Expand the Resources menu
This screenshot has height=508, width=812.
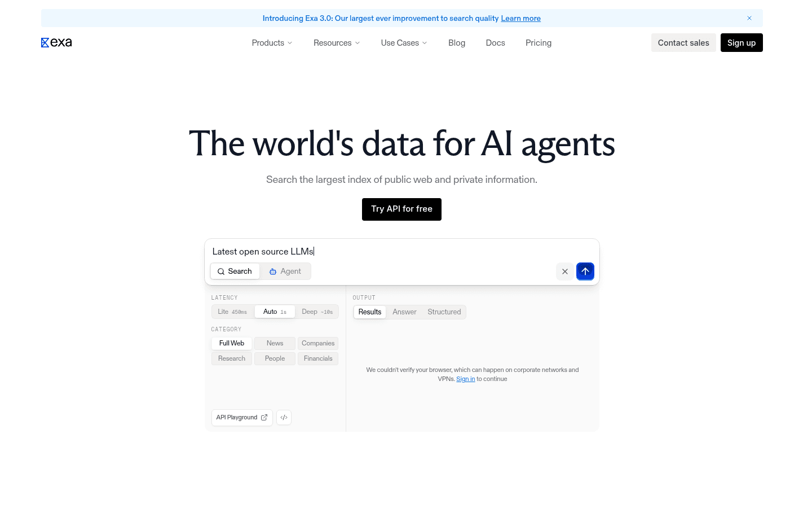click(337, 43)
